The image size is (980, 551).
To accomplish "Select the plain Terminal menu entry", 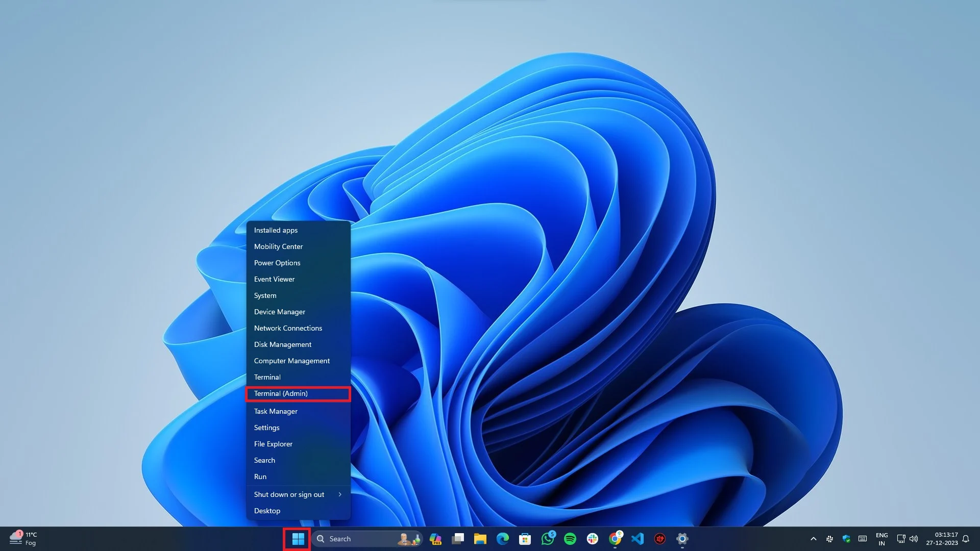I will click(298, 377).
